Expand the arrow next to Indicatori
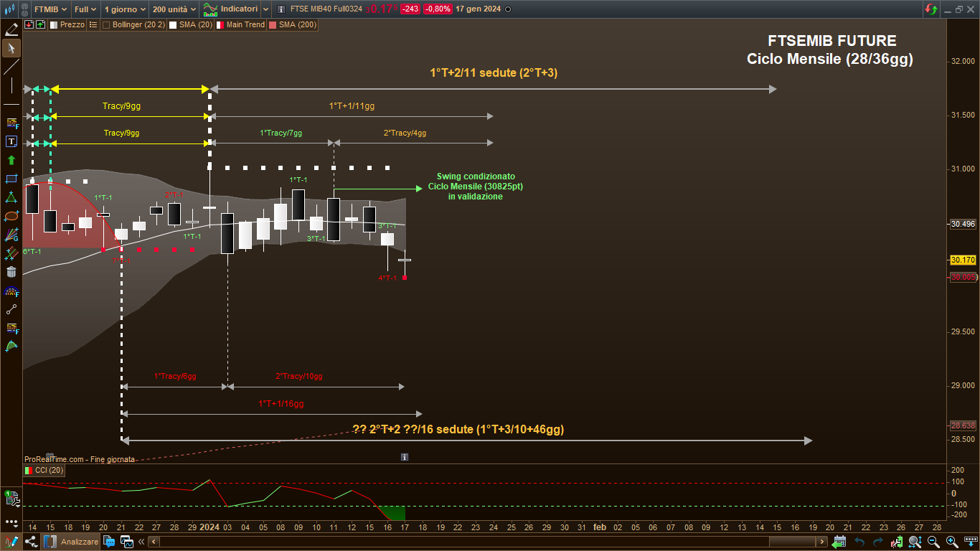 click(265, 9)
